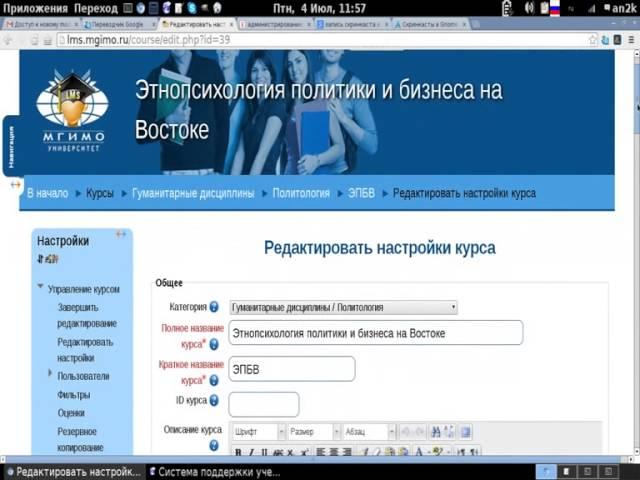Open the Абзац paragraph format dropdown

(369, 432)
